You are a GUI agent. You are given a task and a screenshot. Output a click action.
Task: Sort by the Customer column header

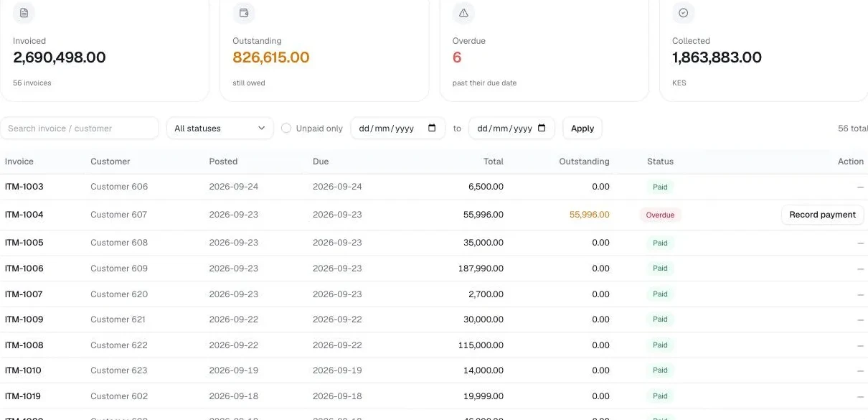[x=110, y=162]
